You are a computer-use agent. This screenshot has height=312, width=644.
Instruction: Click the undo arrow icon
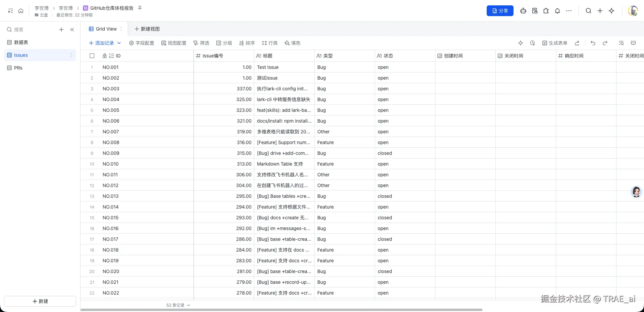point(593,43)
